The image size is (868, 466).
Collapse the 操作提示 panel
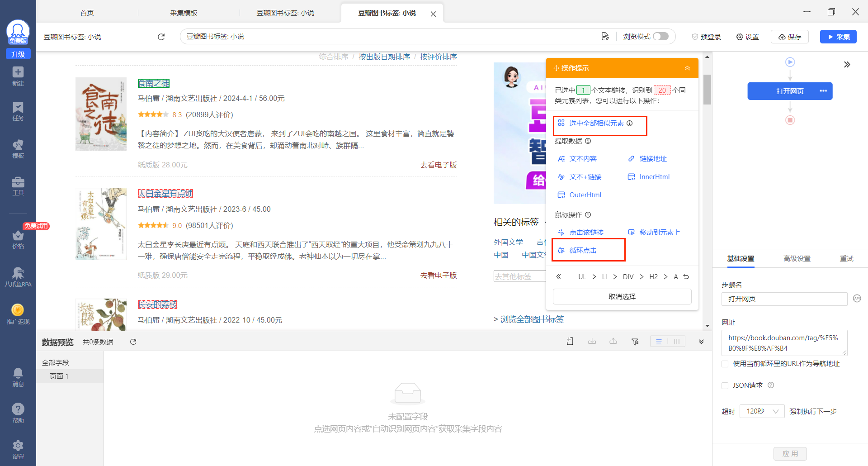click(687, 68)
